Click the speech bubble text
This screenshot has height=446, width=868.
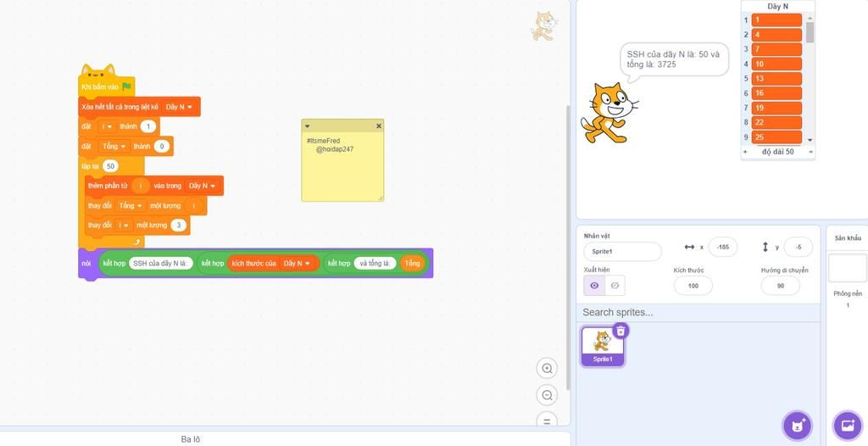pos(673,59)
